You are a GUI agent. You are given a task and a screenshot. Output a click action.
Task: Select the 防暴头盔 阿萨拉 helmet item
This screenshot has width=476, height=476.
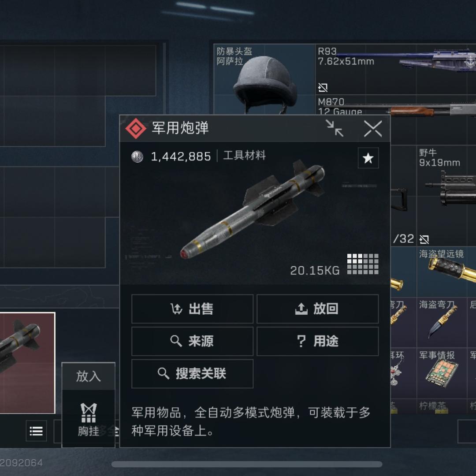click(x=264, y=79)
